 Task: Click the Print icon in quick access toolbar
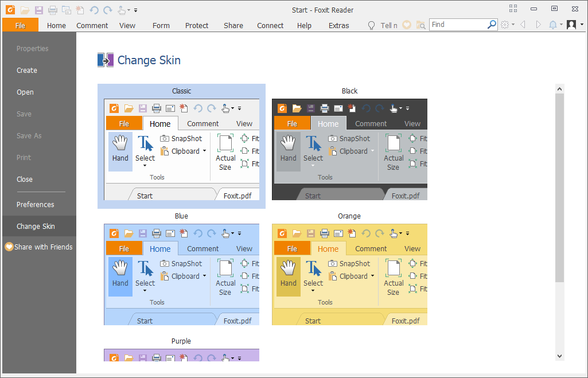coord(53,10)
